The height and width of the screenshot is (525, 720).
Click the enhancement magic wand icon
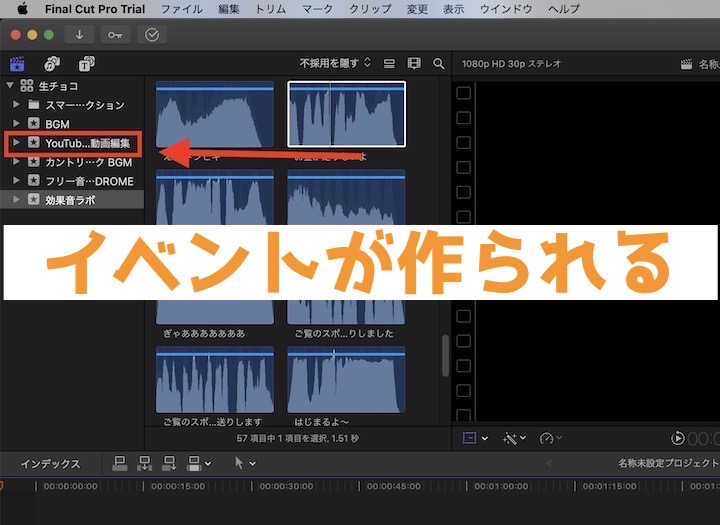click(509, 438)
